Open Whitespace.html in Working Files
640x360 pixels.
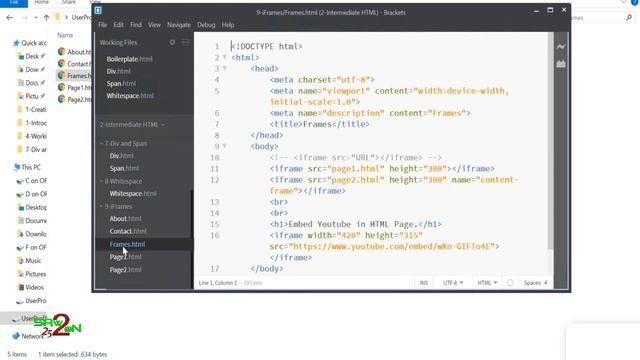130,96
